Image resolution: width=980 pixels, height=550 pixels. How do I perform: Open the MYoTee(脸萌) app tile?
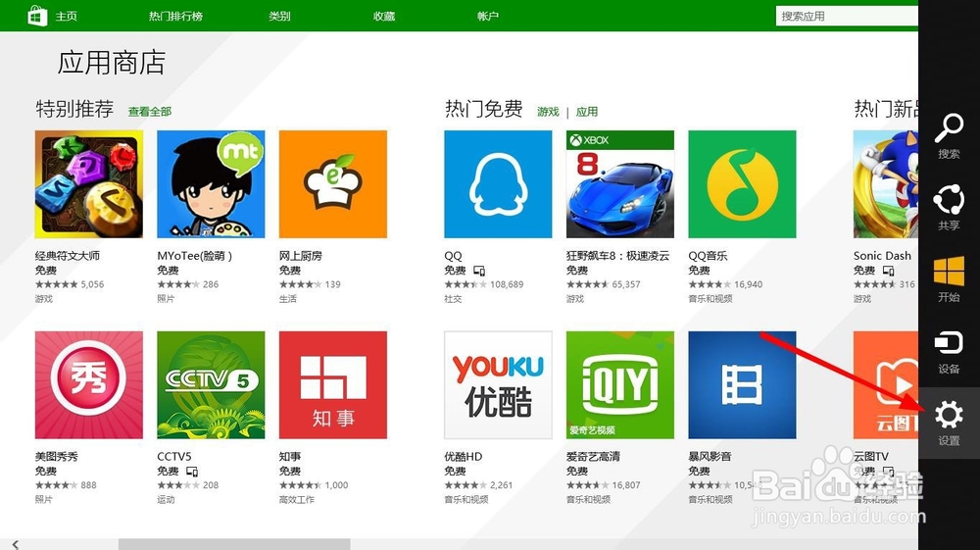click(x=211, y=183)
